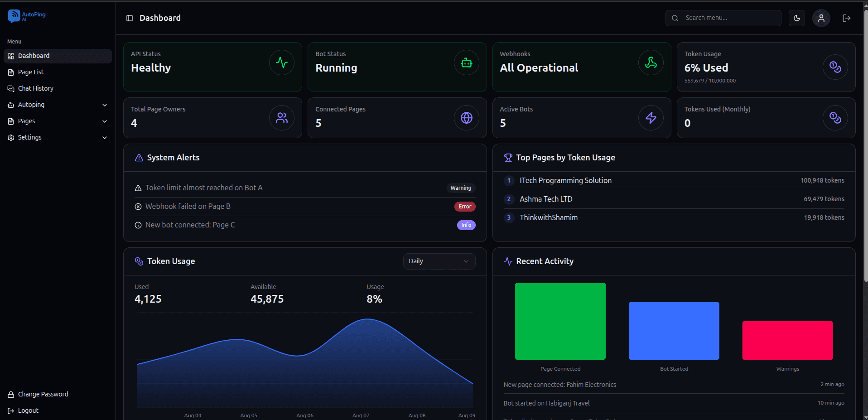Open Chat History in the sidebar
The width and height of the screenshot is (868, 420).
(58, 88)
